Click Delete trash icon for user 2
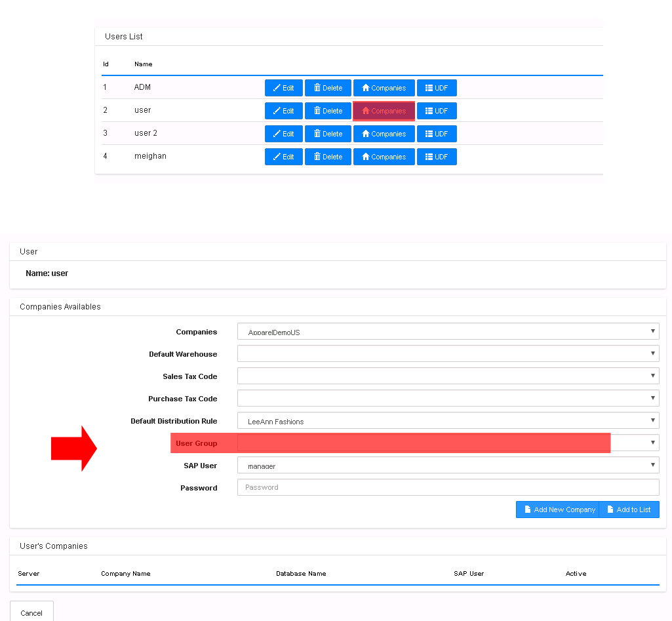The width and height of the screenshot is (672, 621). (x=317, y=134)
